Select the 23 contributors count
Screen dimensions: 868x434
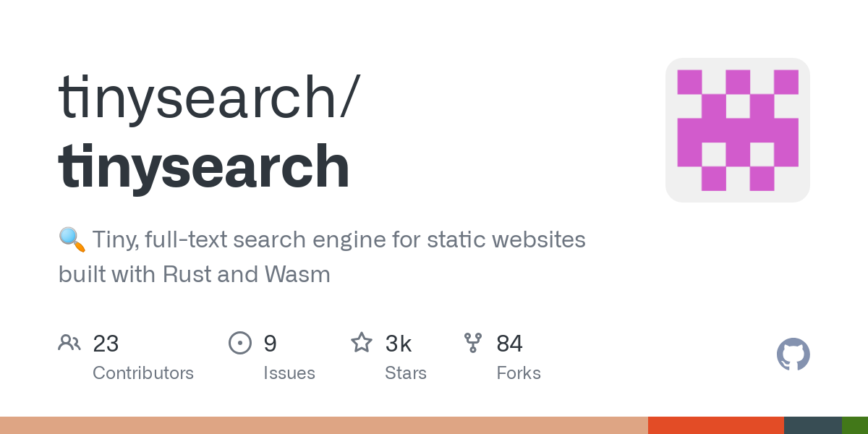point(106,344)
